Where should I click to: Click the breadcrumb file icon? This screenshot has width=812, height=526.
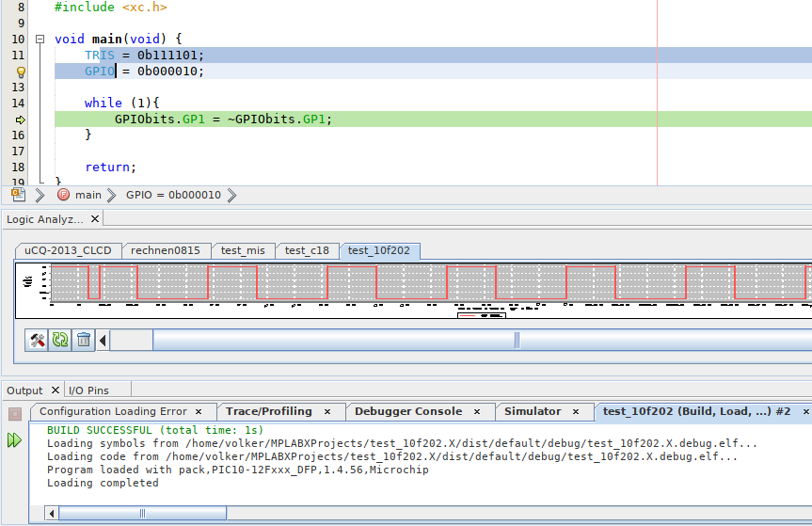tap(18, 195)
